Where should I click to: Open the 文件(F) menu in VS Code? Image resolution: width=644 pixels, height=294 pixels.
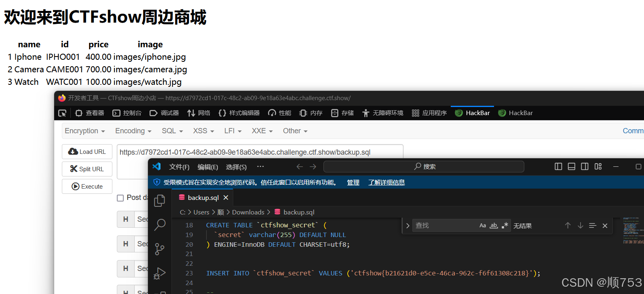coord(179,167)
